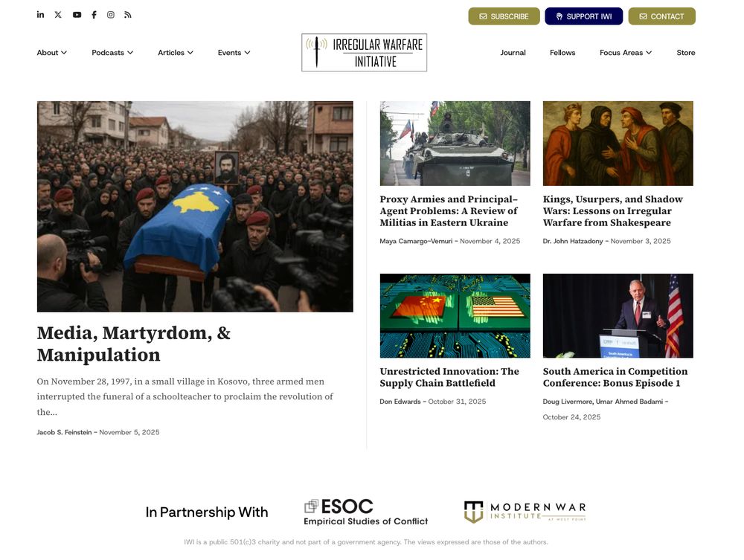Open the Modern War Institute logo

pos(525,512)
